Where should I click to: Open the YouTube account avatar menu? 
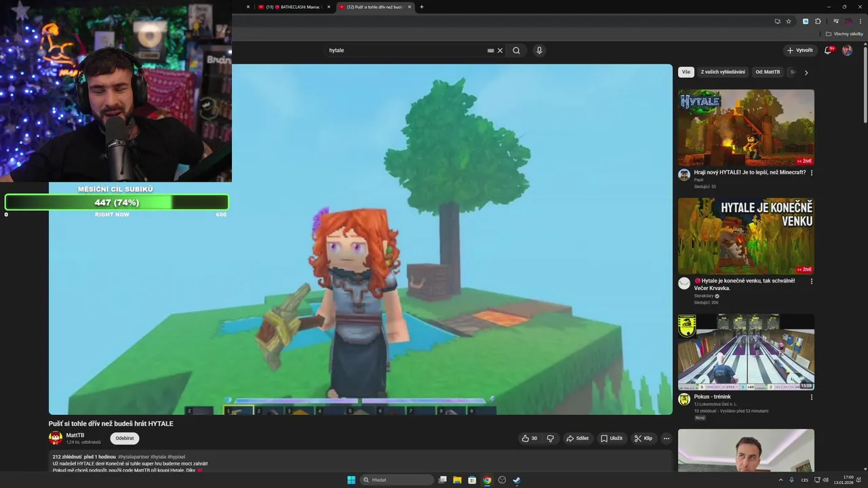(x=847, y=50)
